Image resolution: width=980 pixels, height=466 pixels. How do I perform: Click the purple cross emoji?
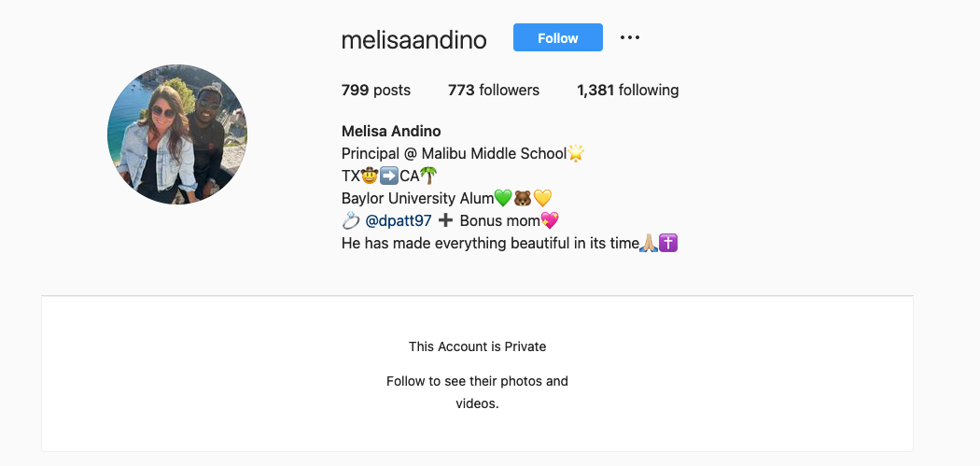tap(669, 244)
